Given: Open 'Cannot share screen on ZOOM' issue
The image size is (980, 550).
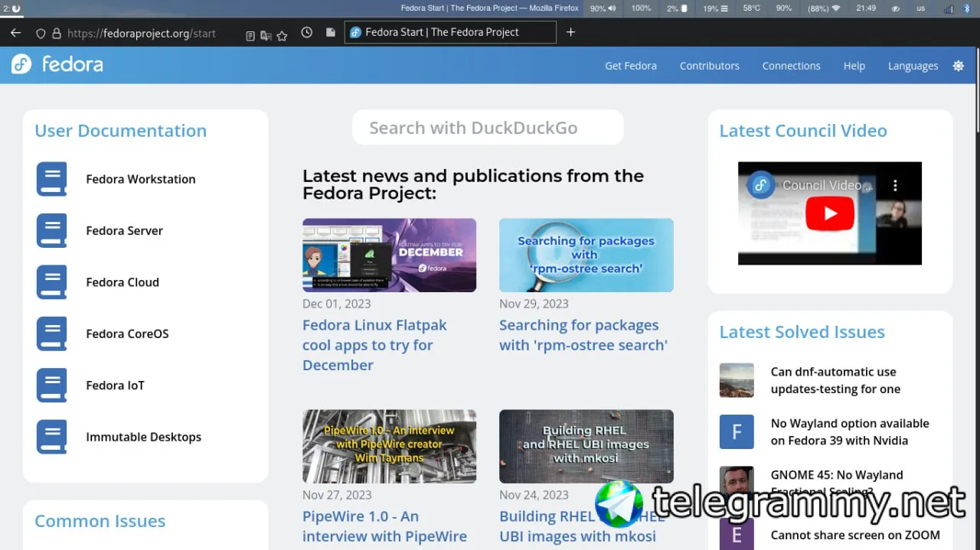Looking at the screenshot, I should coord(855,535).
